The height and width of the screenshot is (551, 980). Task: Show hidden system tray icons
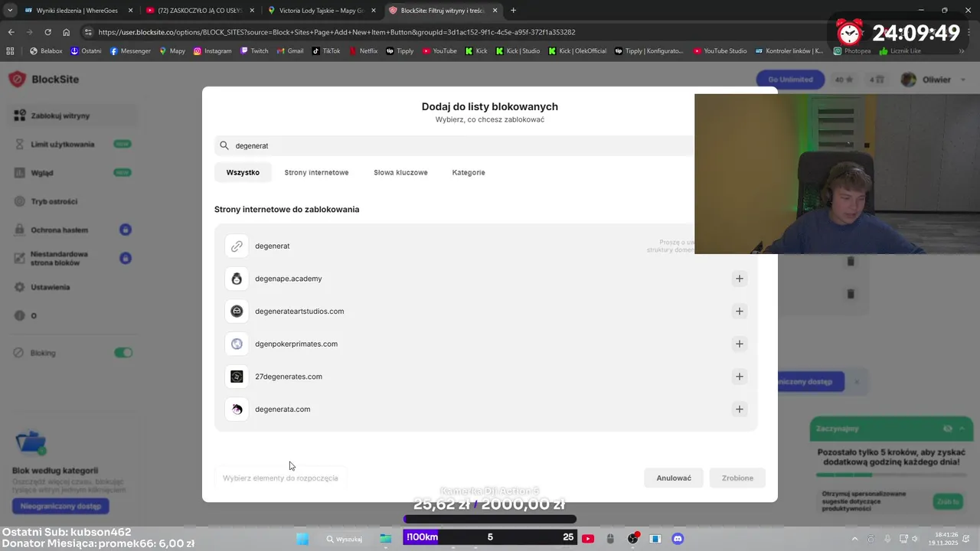coord(855,539)
